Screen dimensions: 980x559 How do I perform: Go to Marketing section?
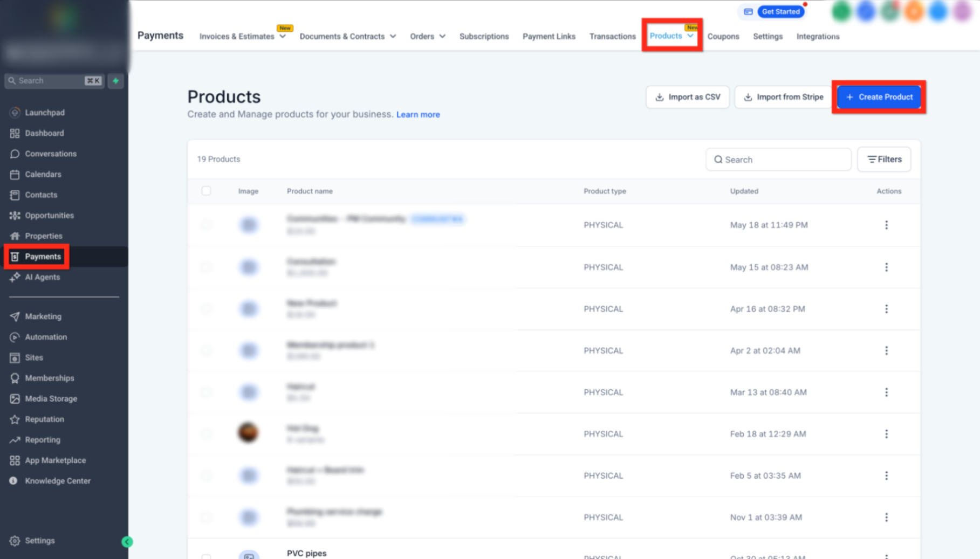click(x=43, y=316)
